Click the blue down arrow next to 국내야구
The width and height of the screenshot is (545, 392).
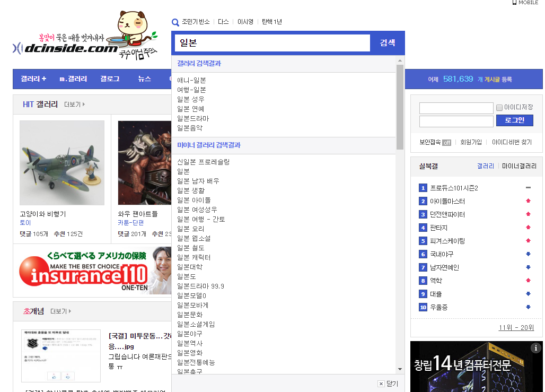click(x=528, y=254)
